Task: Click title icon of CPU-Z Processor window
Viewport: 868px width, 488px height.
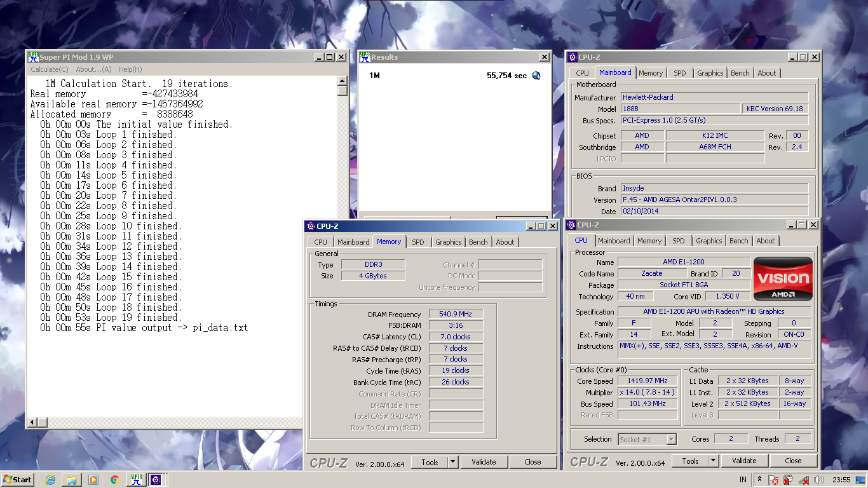Action: (x=572, y=225)
